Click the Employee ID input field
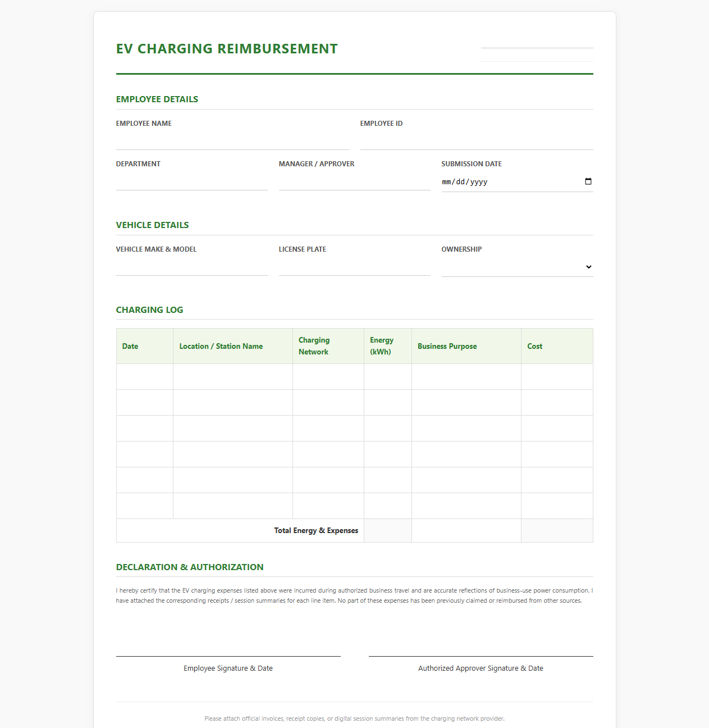Screen dimensions: 709x728 pyautogui.click(x=477, y=140)
